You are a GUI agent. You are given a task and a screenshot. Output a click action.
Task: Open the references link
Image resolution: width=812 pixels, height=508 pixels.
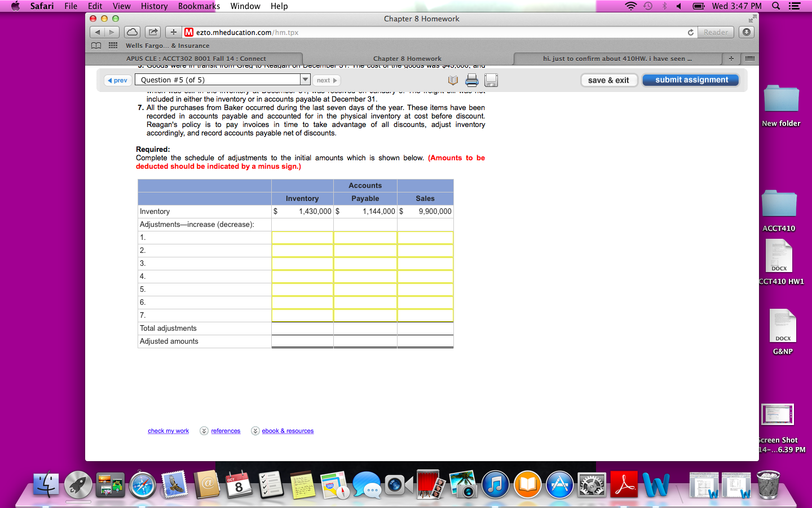point(226,431)
